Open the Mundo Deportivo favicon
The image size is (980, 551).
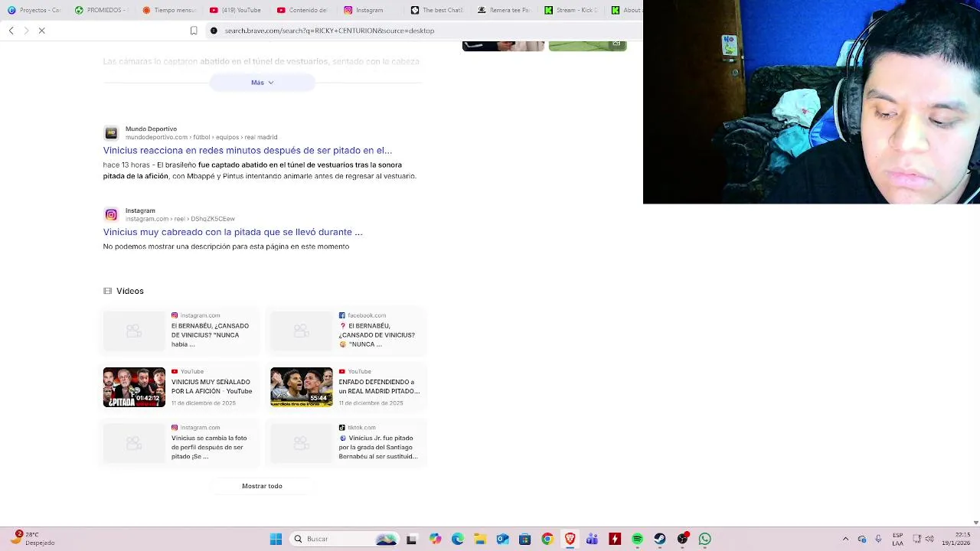point(111,133)
